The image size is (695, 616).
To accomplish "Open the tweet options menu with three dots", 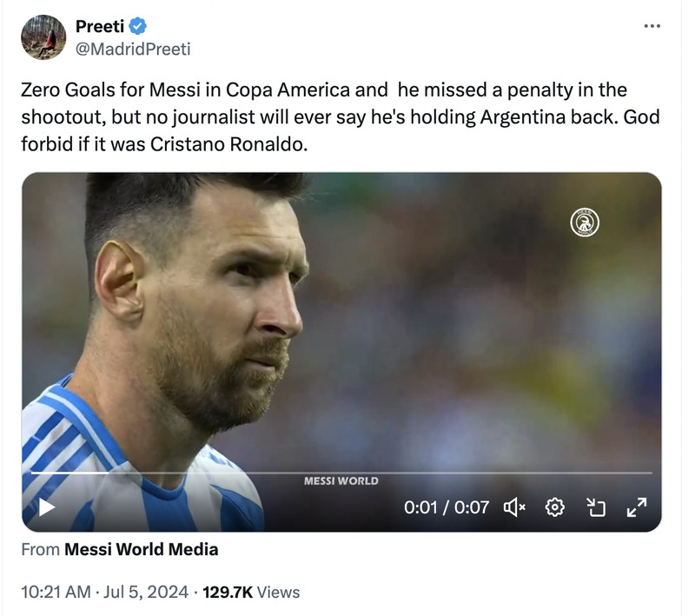I will [652, 25].
